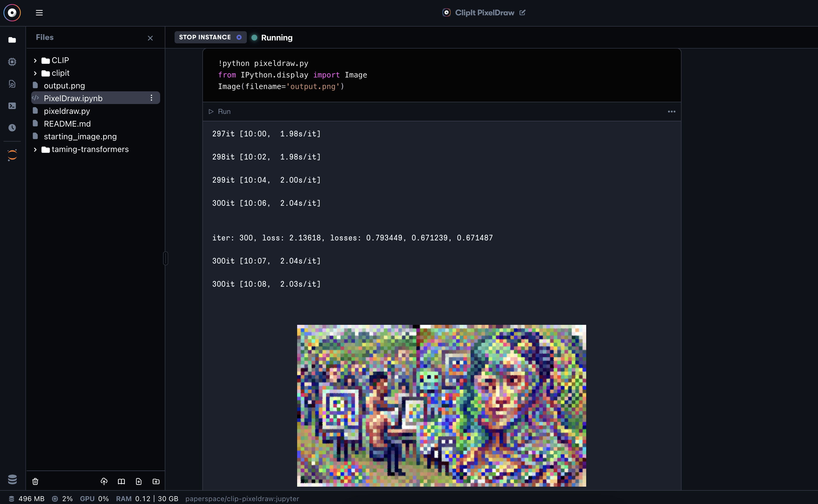818x504 pixels.
Task: Open the hamburger menu at top left
Action: coord(39,13)
